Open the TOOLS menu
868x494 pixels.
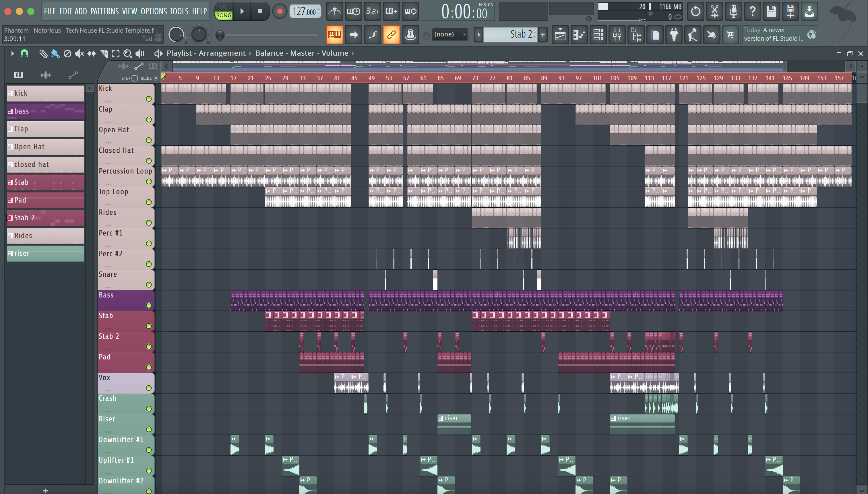click(179, 11)
